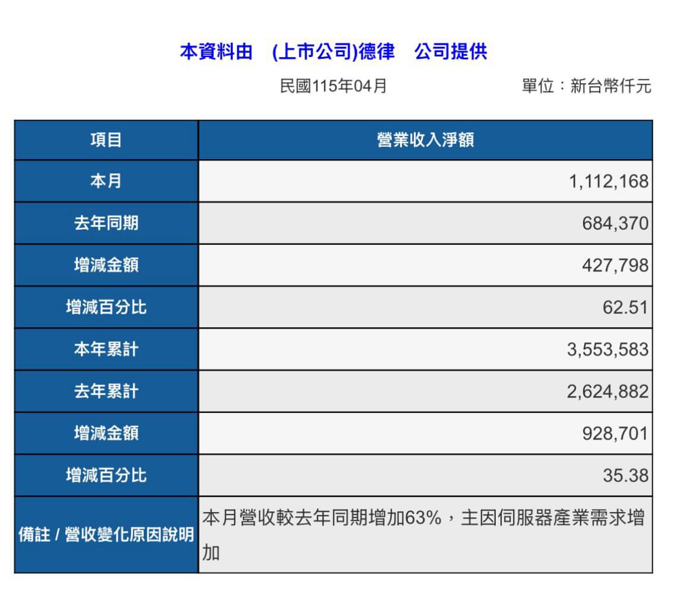Select the 去年同期 row label
The height and width of the screenshot is (594, 700).
tap(106, 223)
